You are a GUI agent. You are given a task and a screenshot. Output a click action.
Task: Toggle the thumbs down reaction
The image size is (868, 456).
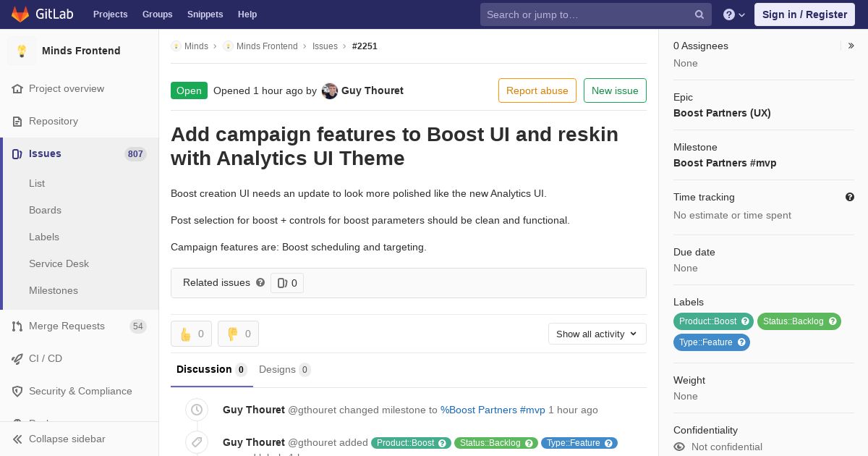pyautogui.click(x=238, y=334)
